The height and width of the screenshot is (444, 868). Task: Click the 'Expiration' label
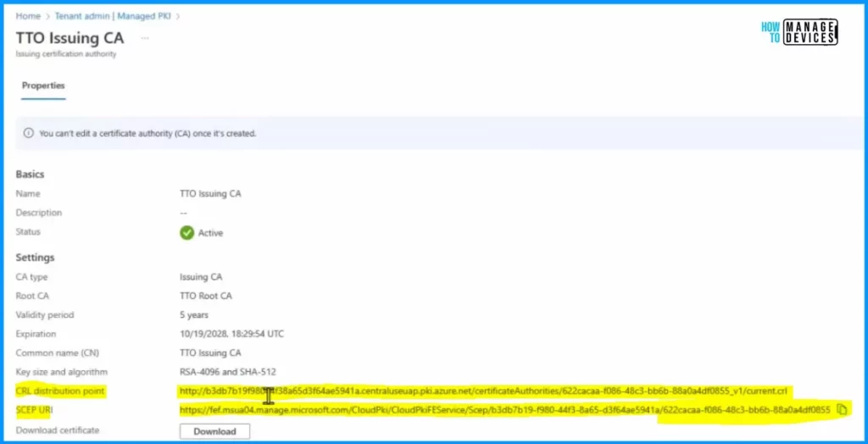click(x=36, y=334)
